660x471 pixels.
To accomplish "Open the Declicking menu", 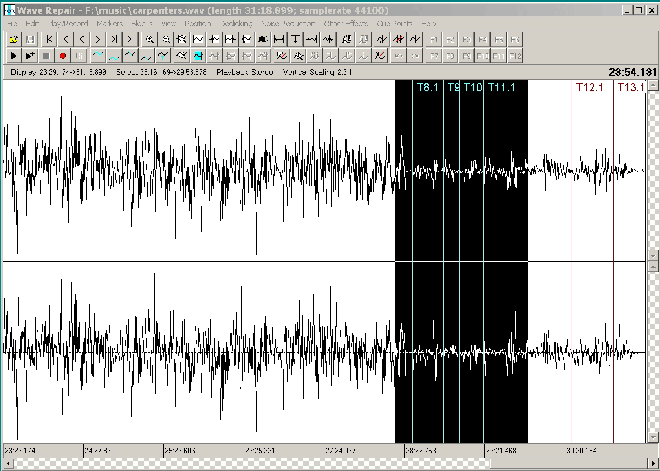I will point(237,22).
